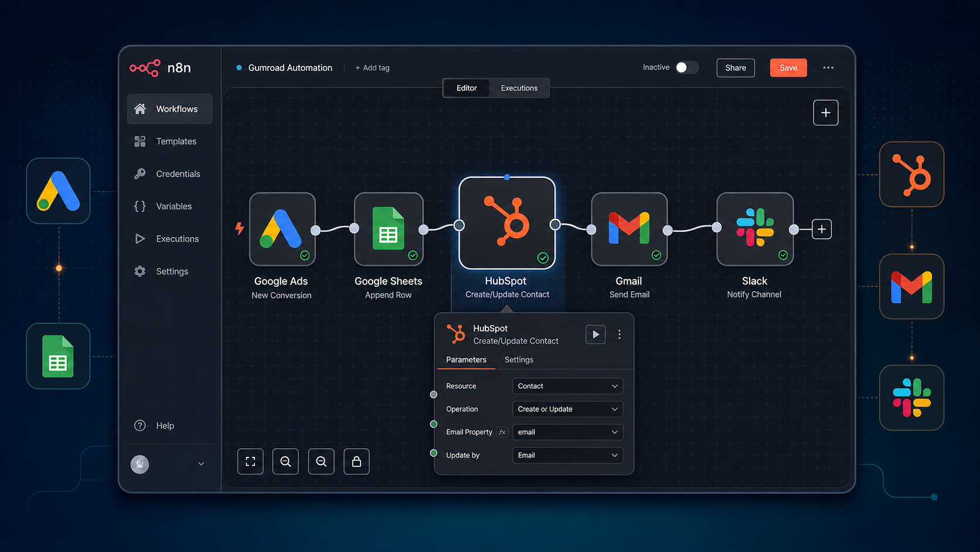The image size is (980, 552).
Task: Expand the user account chevron
Action: (201, 464)
